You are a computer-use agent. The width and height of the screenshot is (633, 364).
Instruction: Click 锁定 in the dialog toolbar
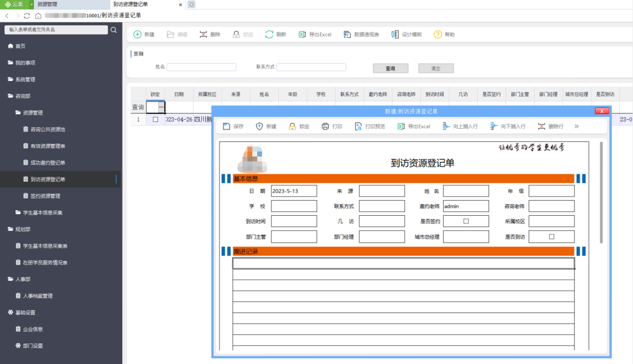click(x=299, y=126)
